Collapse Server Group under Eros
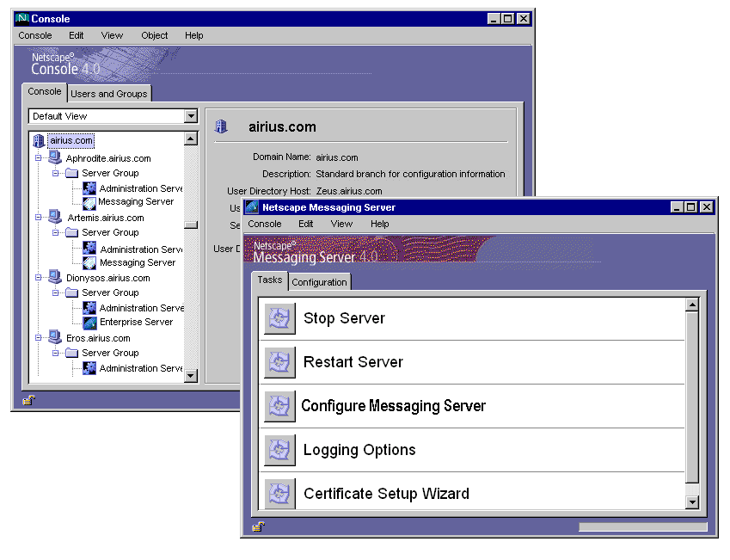 click(x=55, y=353)
